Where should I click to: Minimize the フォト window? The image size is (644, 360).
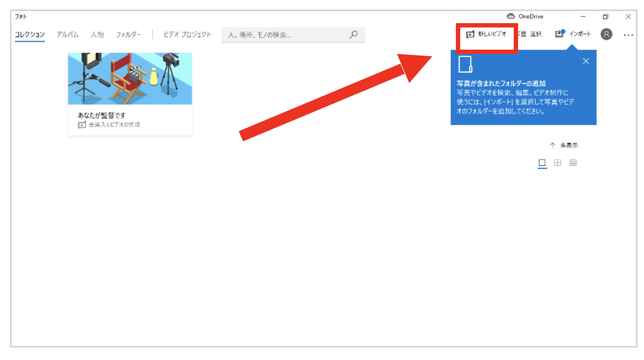coord(583,16)
